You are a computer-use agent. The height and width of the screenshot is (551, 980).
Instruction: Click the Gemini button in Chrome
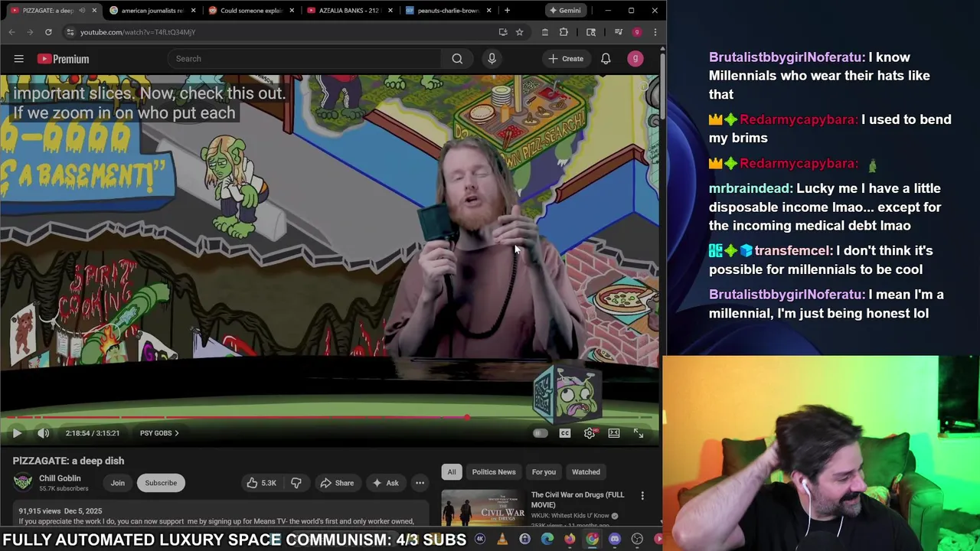tap(565, 11)
